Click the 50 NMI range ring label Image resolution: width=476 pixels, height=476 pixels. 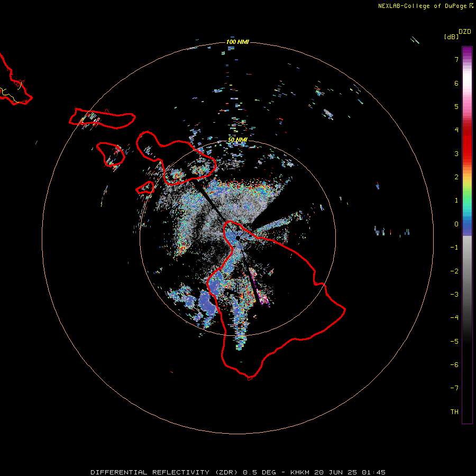237,140
